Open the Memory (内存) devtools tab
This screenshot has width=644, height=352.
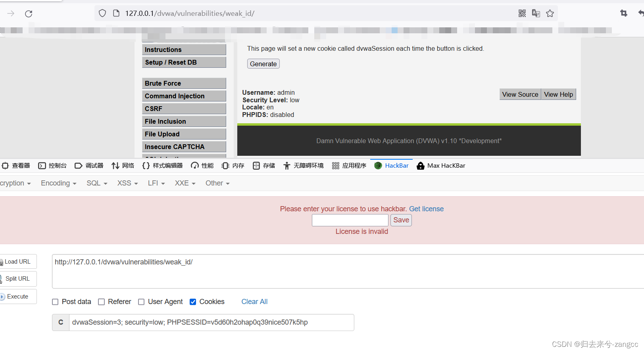coord(233,166)
